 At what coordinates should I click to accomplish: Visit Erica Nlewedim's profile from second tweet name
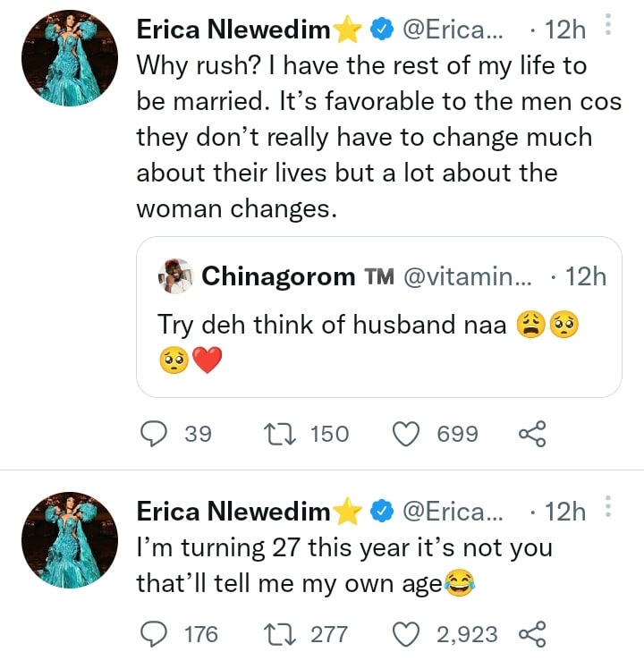(233, 512)
